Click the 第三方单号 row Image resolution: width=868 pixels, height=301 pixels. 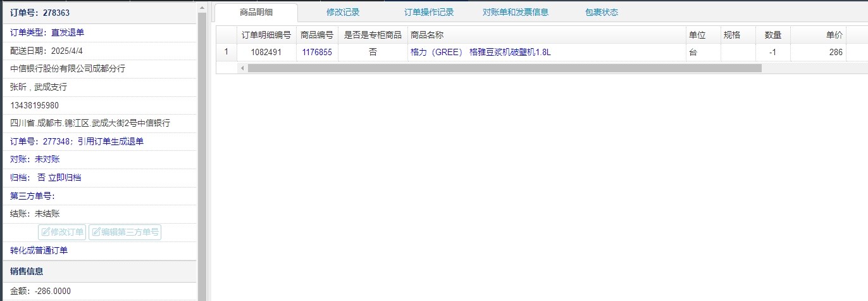click(100, 196)
